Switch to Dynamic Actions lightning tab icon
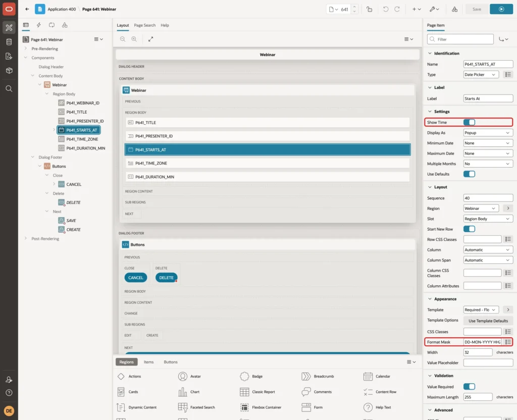Screen dimensions: 517x420 (x=38, y=25)
